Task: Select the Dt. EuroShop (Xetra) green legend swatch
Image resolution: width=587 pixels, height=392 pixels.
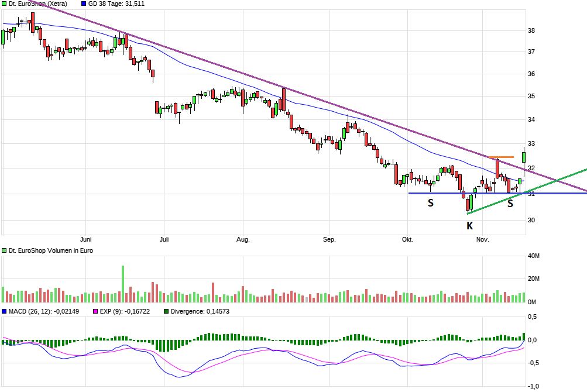Action: [x=5, y=4]
